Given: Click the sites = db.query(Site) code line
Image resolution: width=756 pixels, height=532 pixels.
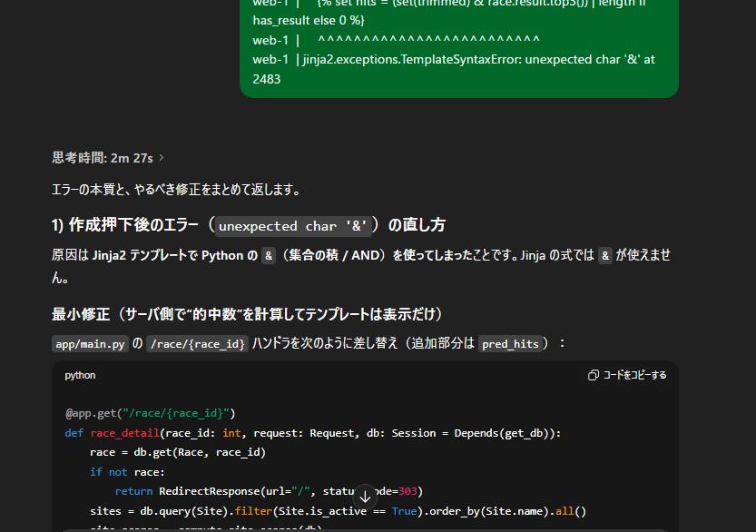Looking at the screenshot, I should [338, 510].
